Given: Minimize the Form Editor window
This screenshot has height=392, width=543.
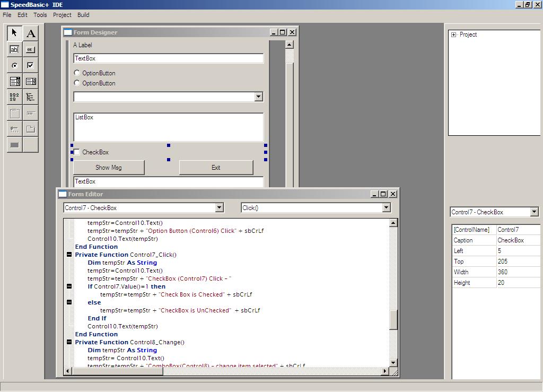Looking at the screenshot, I should point(374,194).
